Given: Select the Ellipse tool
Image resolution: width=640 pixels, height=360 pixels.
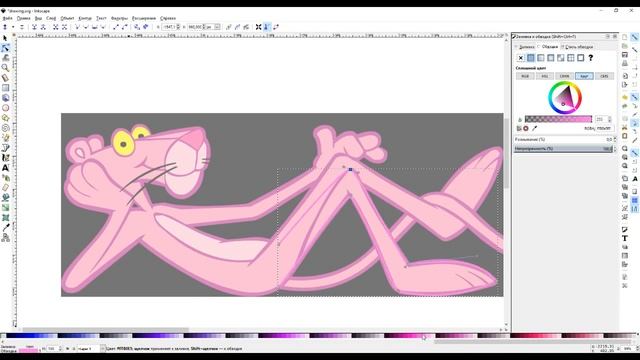Looking at the screenshot, I should pyautogui.click(x=5, y=108).
